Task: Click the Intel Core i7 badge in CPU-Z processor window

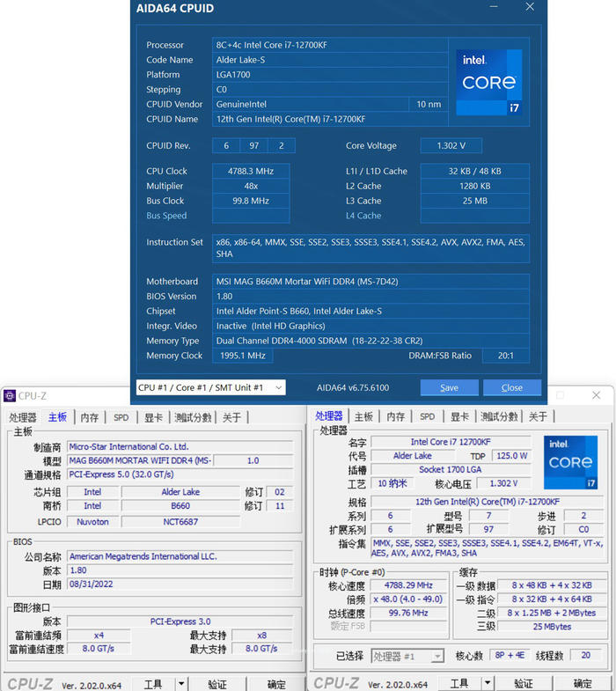Action: click(x=570, y=462)
